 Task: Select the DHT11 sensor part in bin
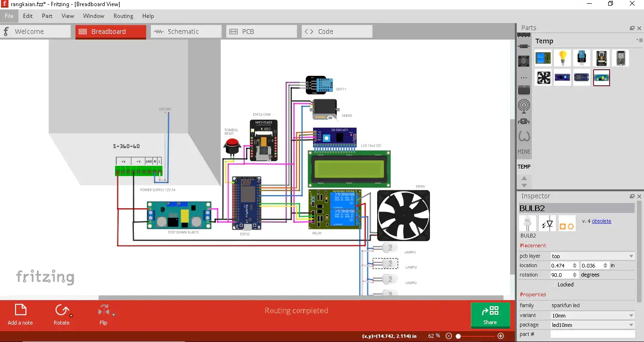[582, 58]
